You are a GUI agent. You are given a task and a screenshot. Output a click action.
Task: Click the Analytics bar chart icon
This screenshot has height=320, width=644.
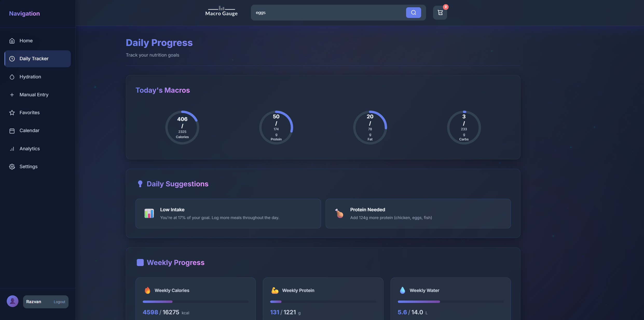(12, 149)
